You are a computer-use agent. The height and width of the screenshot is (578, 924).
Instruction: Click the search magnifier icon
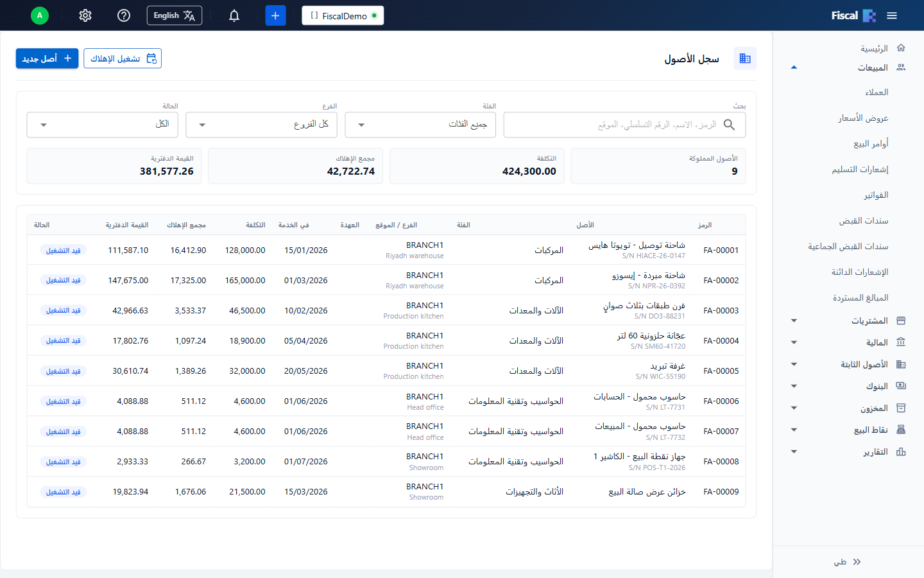coord(729,125)
